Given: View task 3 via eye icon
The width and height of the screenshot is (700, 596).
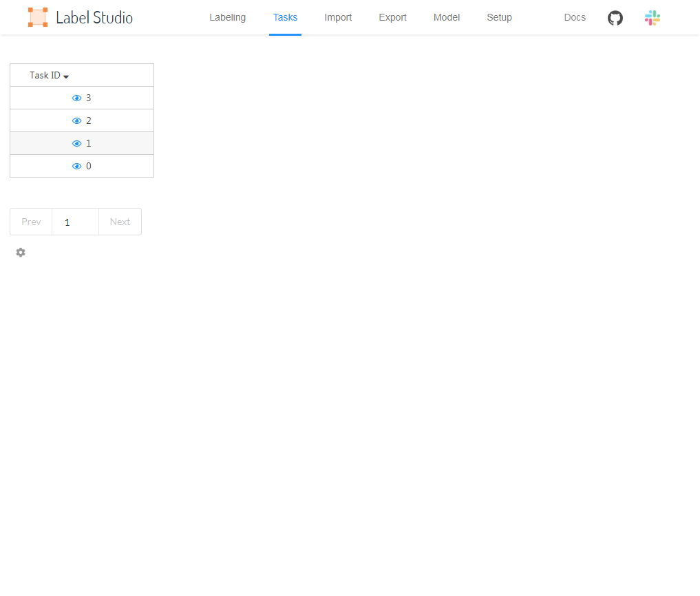Looking at the screenshot, I should click(77, 98).
